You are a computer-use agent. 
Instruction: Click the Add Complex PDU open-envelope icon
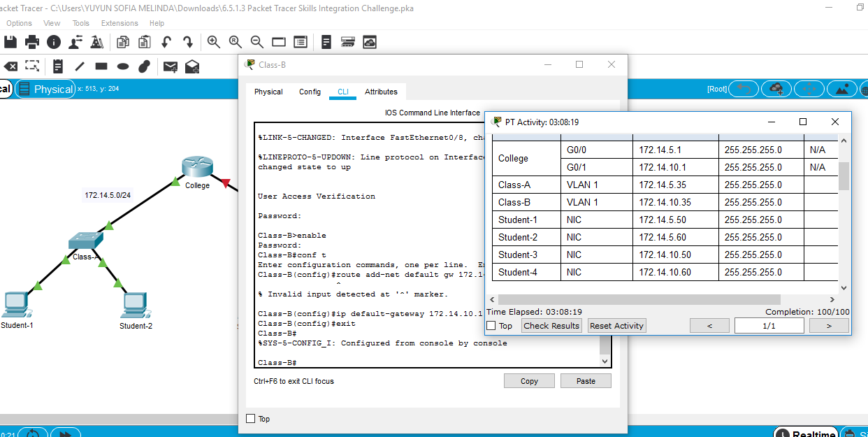[x=192, y=66]
